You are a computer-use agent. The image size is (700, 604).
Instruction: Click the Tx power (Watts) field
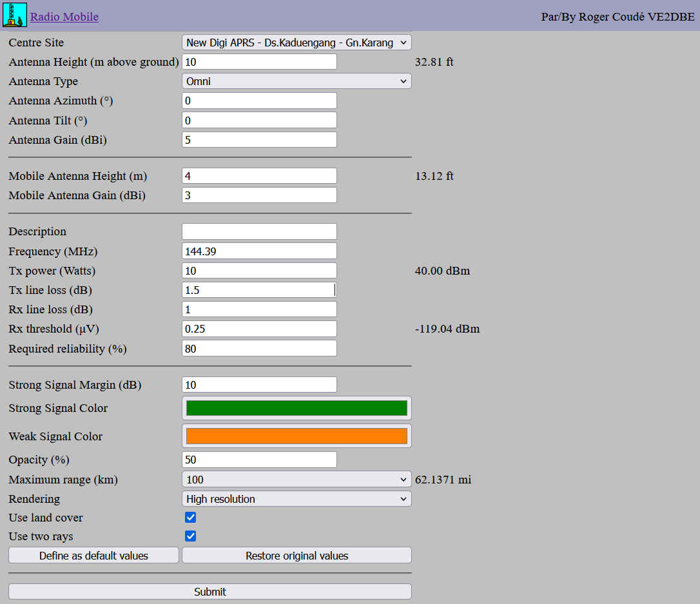click(x=259, y=271)
